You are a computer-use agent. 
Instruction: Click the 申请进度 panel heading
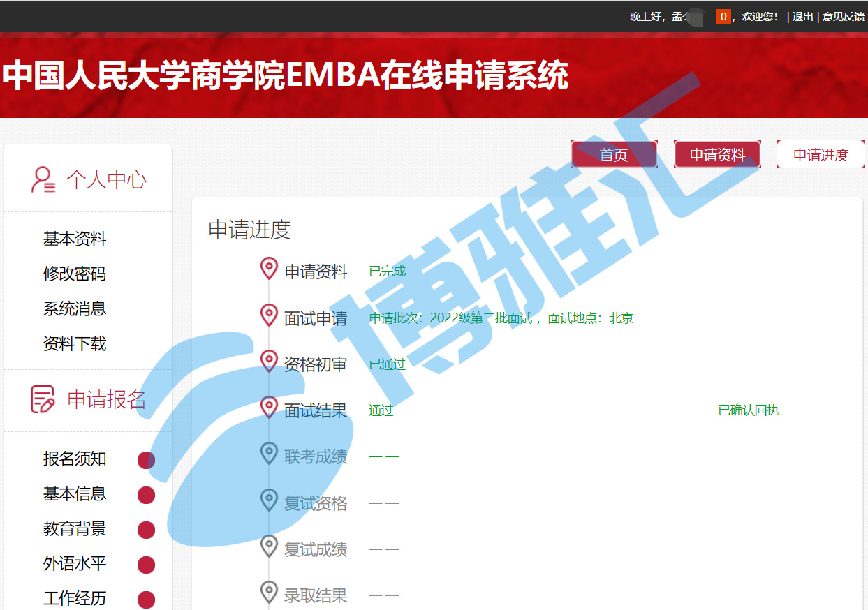(x=249, y=230)
